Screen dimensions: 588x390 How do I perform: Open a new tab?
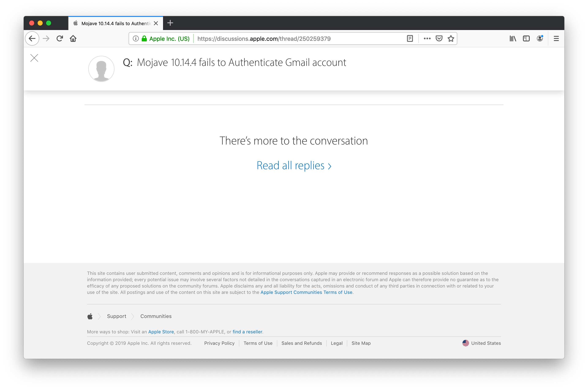point(170,23)
